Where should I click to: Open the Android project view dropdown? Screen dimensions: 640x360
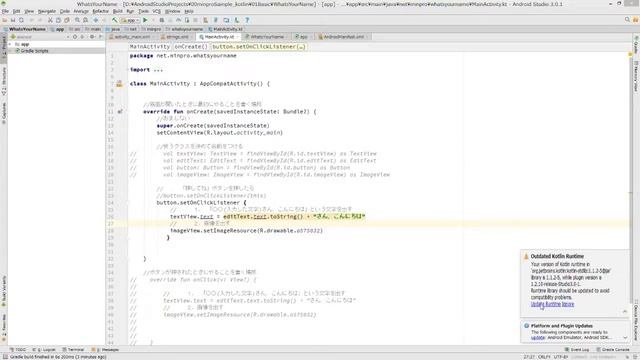(x=39, y=37)
